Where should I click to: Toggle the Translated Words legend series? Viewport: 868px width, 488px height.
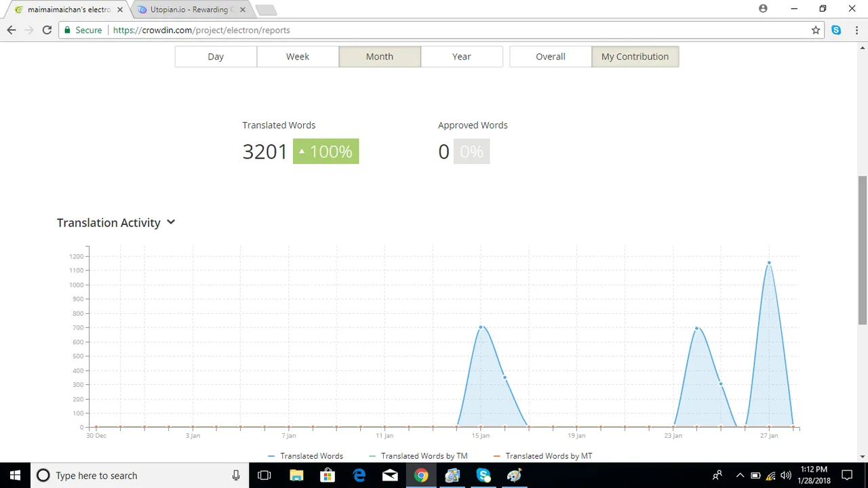pyautogui.click(x=306, y=456)
